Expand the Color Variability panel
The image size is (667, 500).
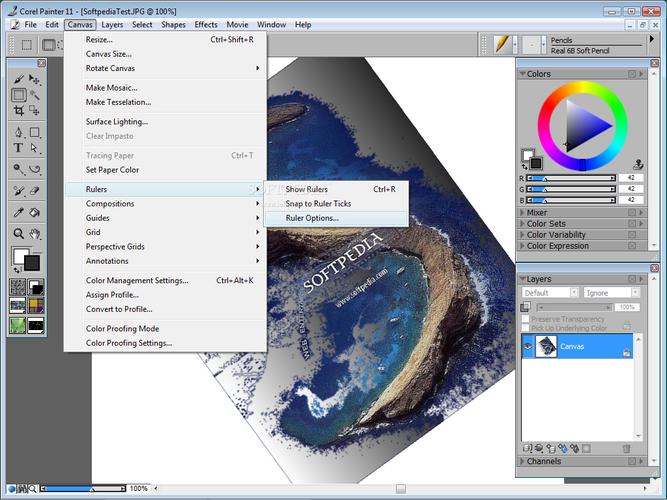coord(522,234)
